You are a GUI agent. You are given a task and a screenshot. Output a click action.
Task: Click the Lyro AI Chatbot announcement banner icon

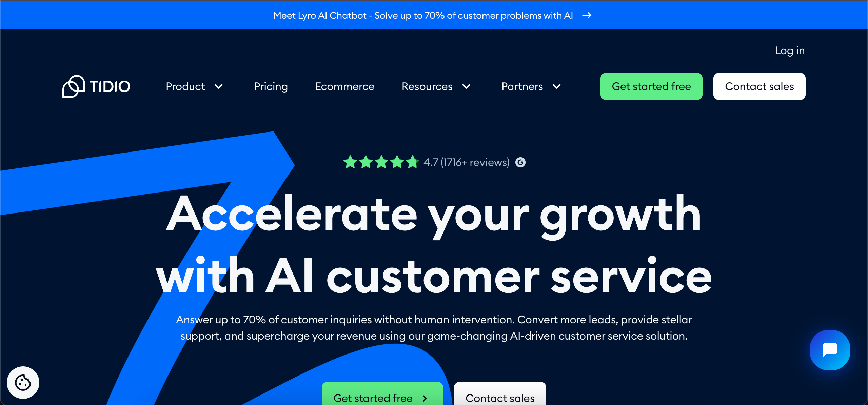pos(588,15)
